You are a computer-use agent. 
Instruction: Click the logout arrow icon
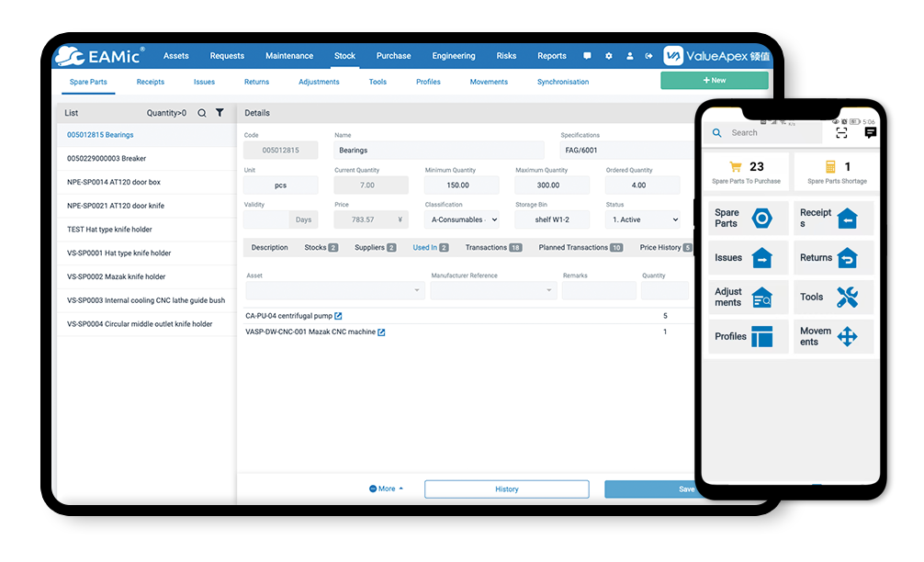coord(648,56)
